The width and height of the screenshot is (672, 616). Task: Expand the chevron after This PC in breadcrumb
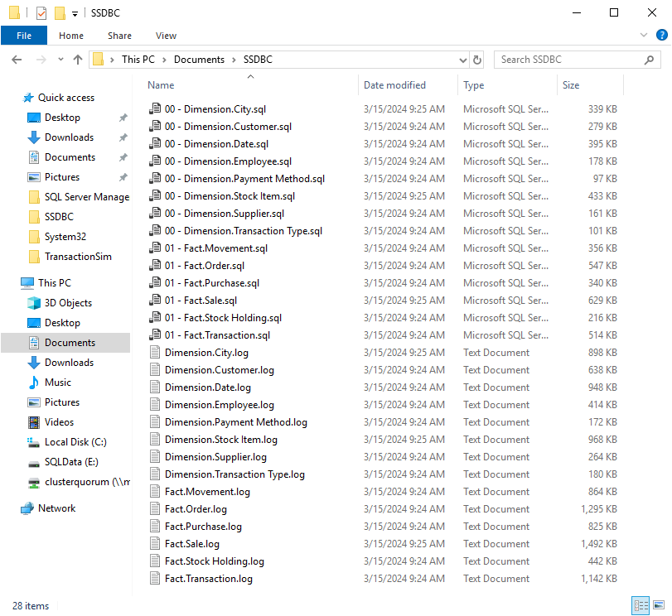pos(164,60)
